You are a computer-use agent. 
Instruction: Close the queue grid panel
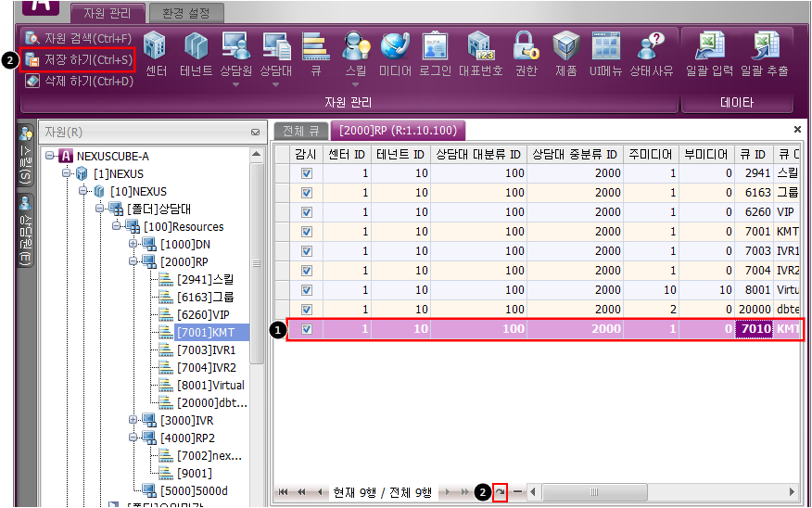click(x=797, y=130)
